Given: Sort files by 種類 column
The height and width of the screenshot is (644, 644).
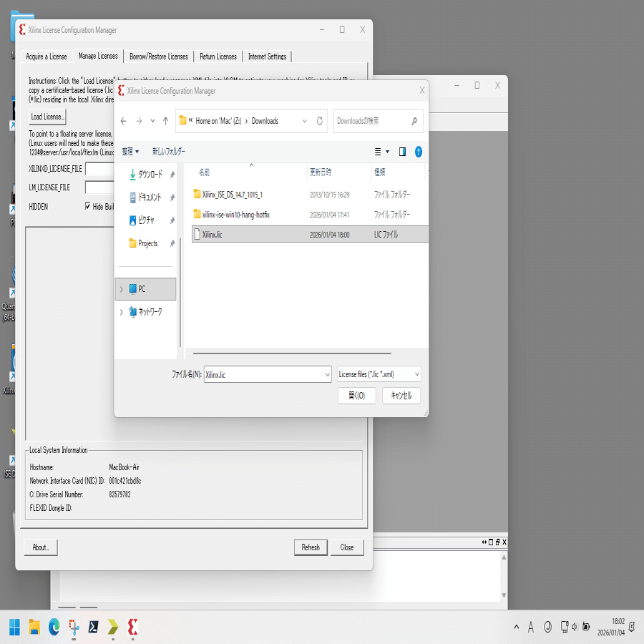Looking at the screenshot, I should 379,172.
